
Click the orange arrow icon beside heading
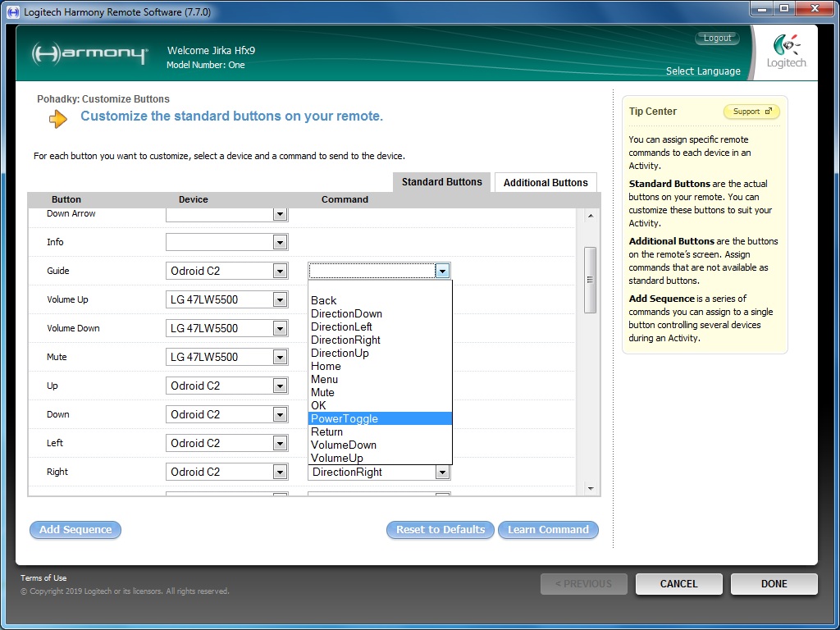pyautogui.click(x=57, y=119)
